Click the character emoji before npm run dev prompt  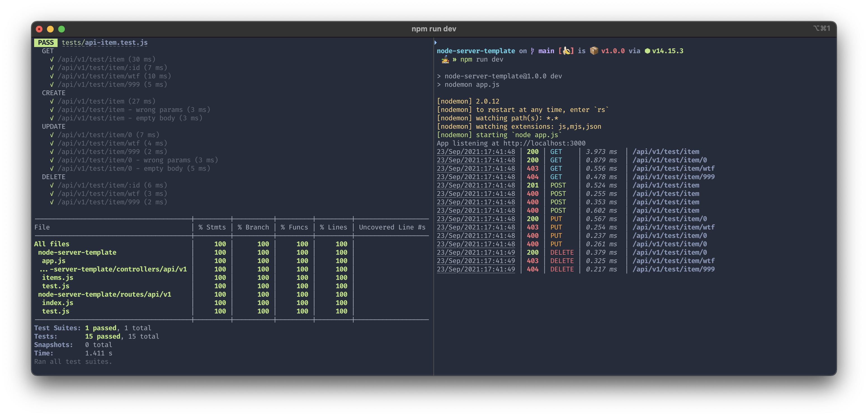[445, 60]
